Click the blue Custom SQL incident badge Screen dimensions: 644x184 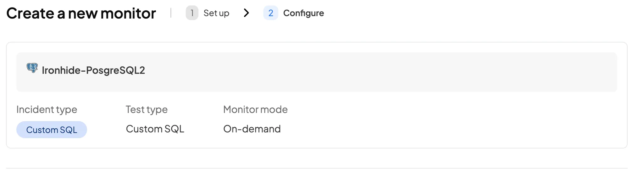pyautogui.click(x=52, y=130)
